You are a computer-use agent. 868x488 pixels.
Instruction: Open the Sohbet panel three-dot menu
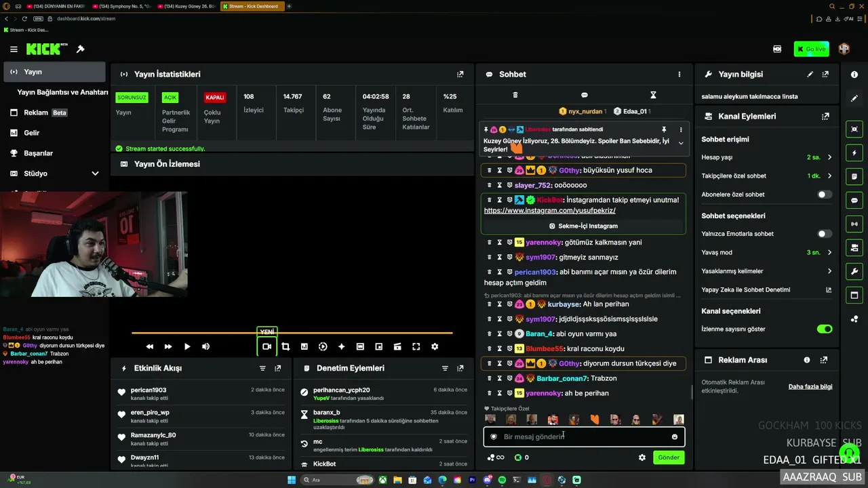(679, 74)
